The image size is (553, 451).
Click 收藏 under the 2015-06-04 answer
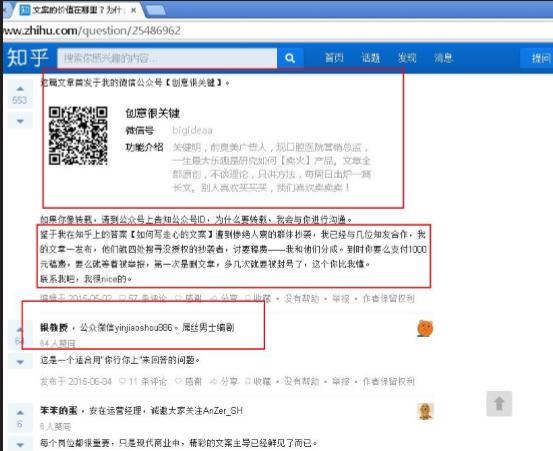point(258,381)
